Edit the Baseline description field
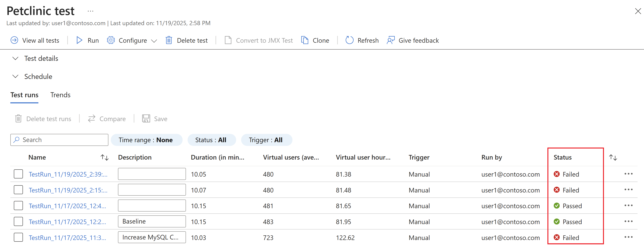The width and height of the screenshot is (644, 245). 152,222
